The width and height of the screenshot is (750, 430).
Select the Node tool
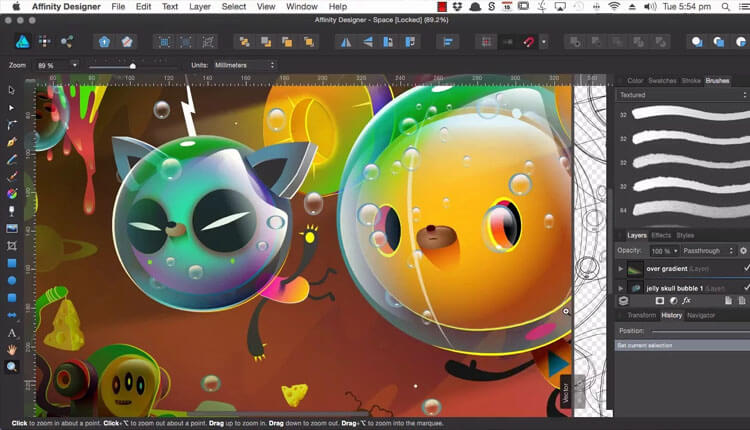pos(11,108)
